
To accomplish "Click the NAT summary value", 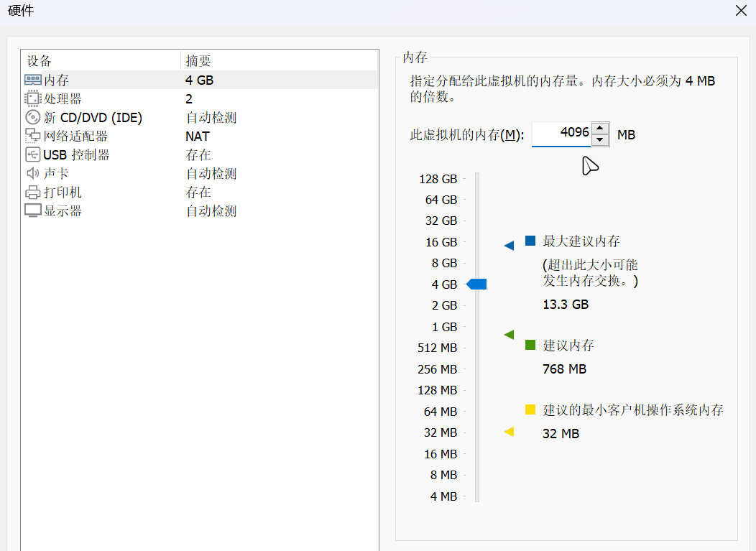I will 197,136.
